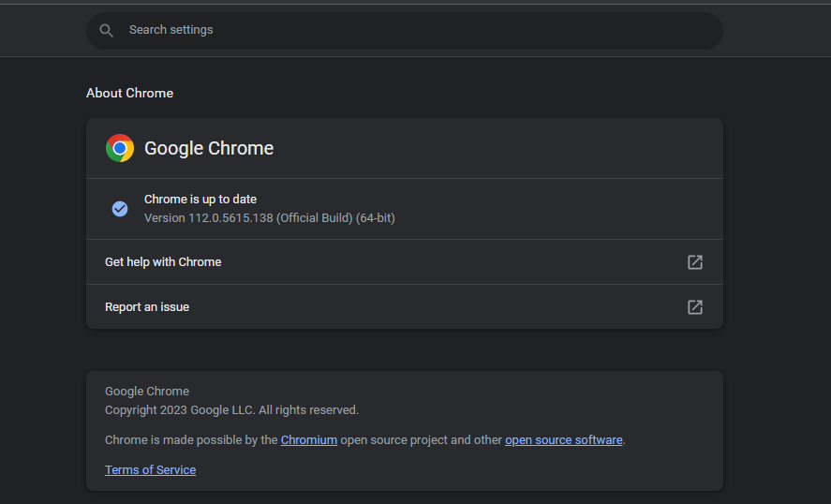Click external link icon beside Get help
Viewport: 831px width, 504px height.
coord(695,262)
